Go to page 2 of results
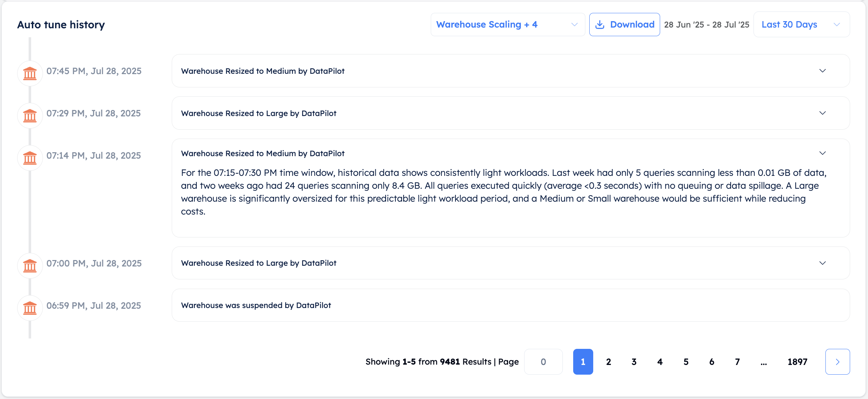Viewport: 868px width, 399px height. point(609,362)
